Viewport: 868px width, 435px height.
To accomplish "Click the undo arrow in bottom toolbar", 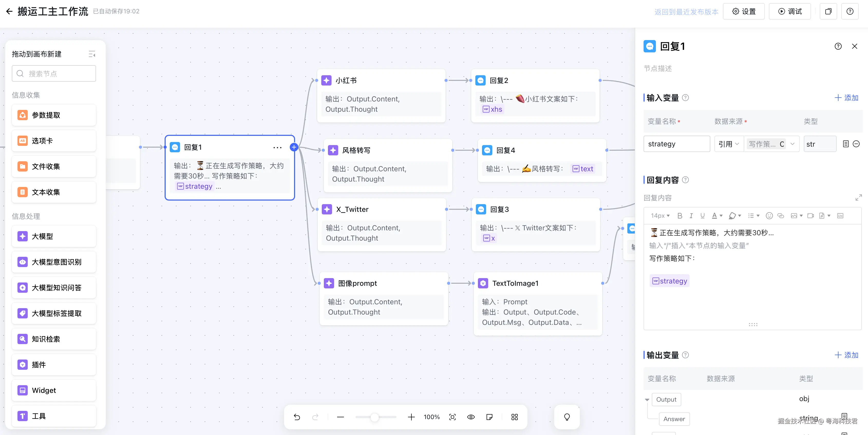I will coord(297,417).
